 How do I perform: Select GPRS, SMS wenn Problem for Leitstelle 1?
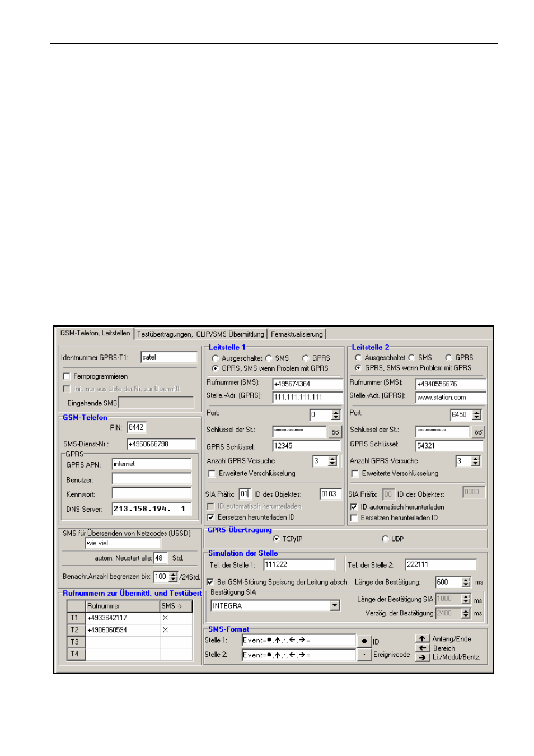[215, 368]
